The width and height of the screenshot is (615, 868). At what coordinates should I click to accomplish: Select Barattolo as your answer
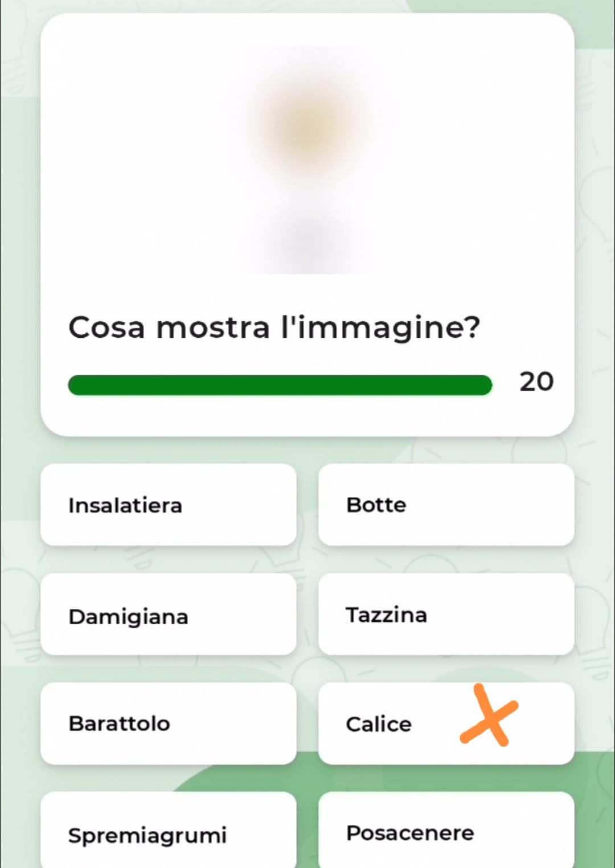tap(169, 723)
